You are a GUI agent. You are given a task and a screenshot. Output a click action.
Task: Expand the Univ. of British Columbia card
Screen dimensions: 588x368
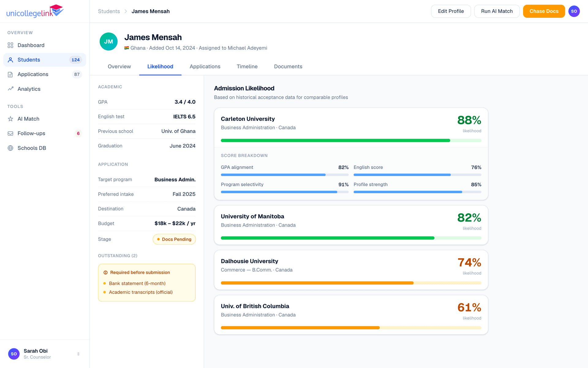tap(351, 315)
